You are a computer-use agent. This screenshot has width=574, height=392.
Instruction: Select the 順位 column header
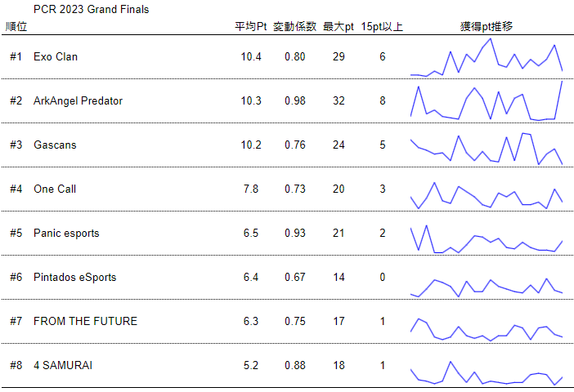pos(16,27)
